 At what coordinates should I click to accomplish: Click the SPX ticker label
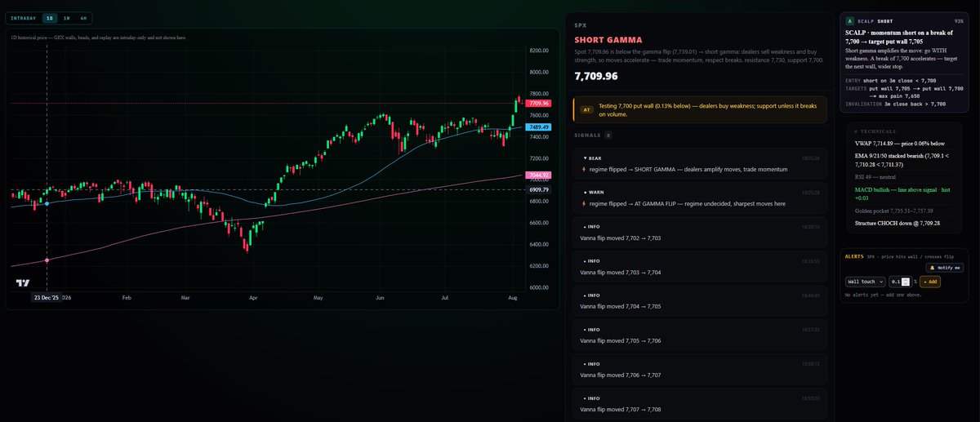click(x=580, y=24)
